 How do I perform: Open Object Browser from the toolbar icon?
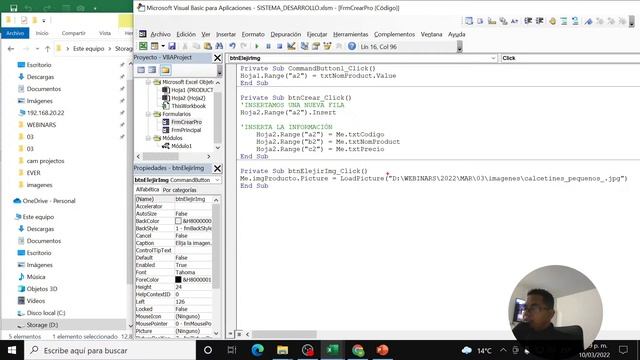[x=327, y=46]
